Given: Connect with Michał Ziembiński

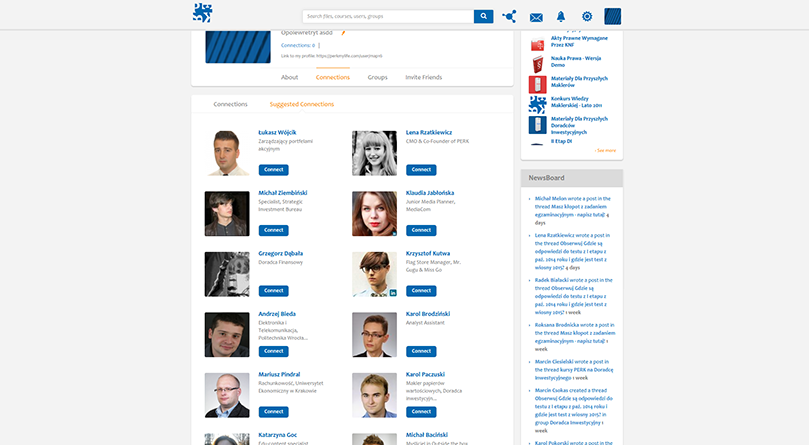Looking at the screenshot, I should coord(273,230).
